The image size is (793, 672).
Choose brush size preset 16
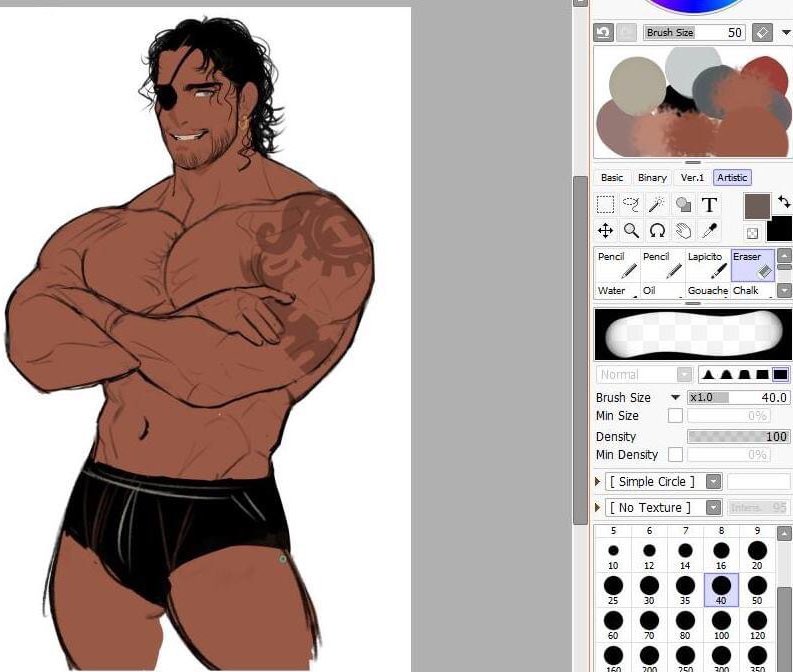pos(721,555)
